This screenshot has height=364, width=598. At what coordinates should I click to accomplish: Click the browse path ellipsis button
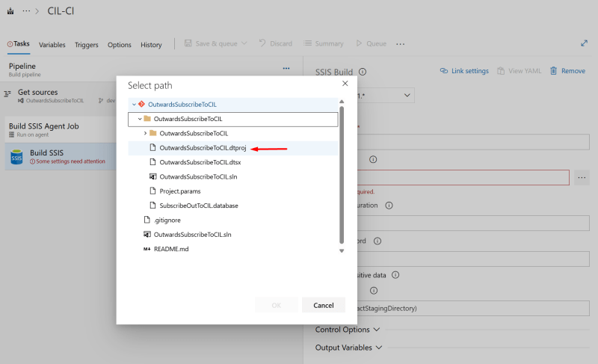tap(582, 178)
